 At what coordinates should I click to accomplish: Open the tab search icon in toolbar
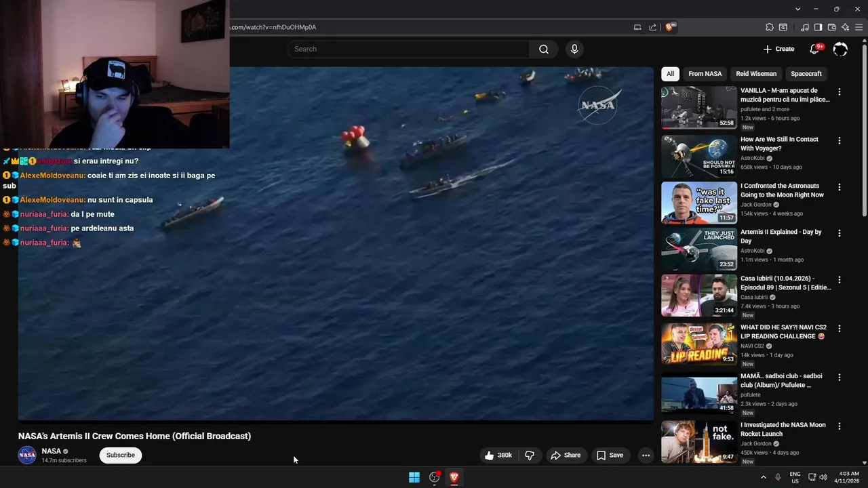(783, 27)
